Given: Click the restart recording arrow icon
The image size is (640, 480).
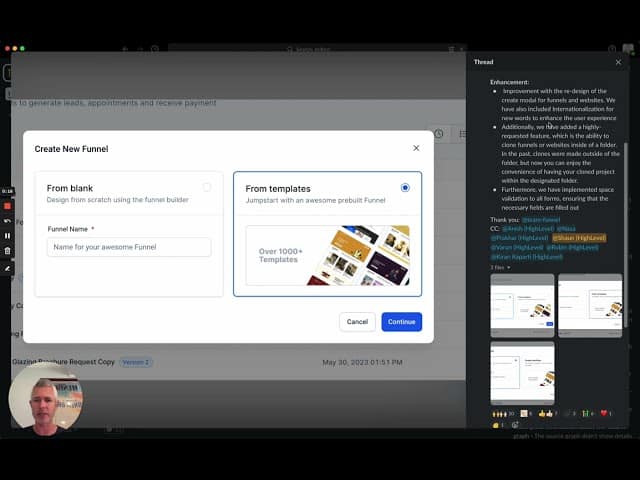Looking at the screenshot, I should pyautogui.click(x=7, y=220).
